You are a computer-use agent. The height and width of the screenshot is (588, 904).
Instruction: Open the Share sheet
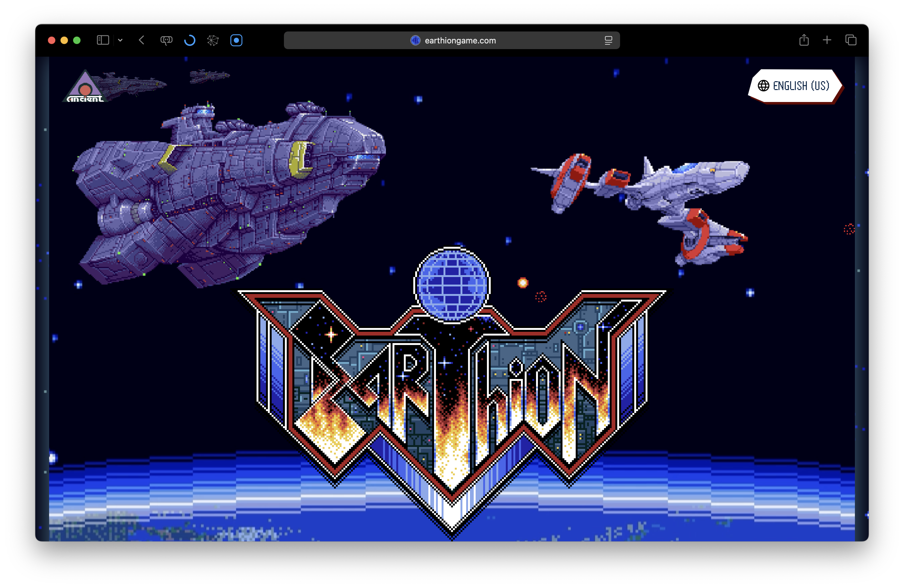click(x=804, y=40)
